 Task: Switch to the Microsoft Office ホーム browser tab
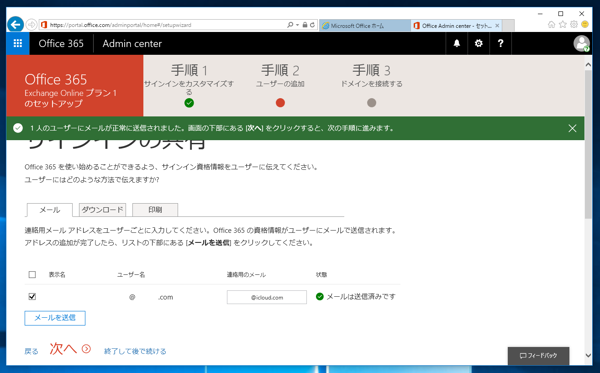coord(365,26)
